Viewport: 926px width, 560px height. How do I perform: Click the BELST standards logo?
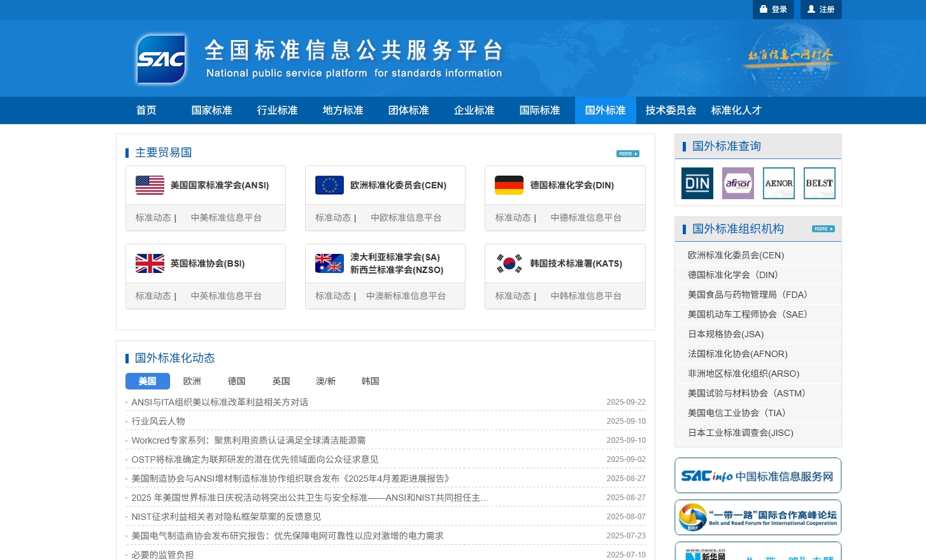coord(819,183)
